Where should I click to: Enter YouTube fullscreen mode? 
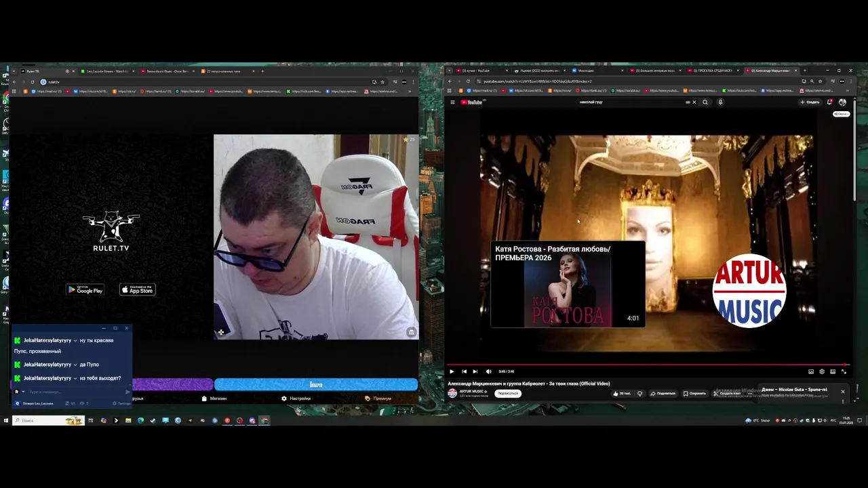pos(844,371)
